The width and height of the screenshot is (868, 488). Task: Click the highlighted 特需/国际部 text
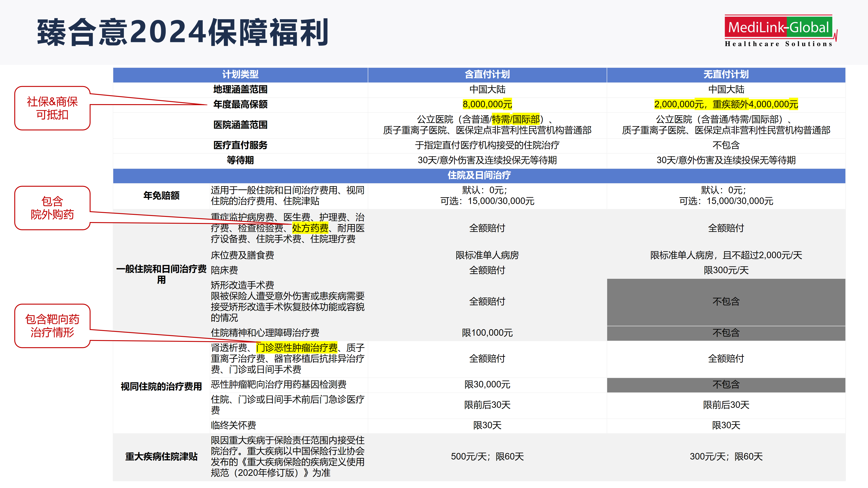516,119
